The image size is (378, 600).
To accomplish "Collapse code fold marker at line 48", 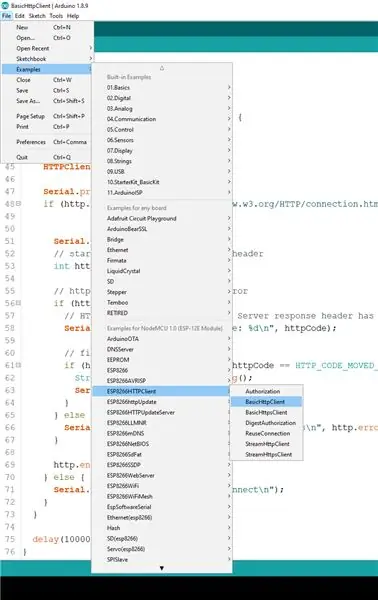I will coord(18,204).
